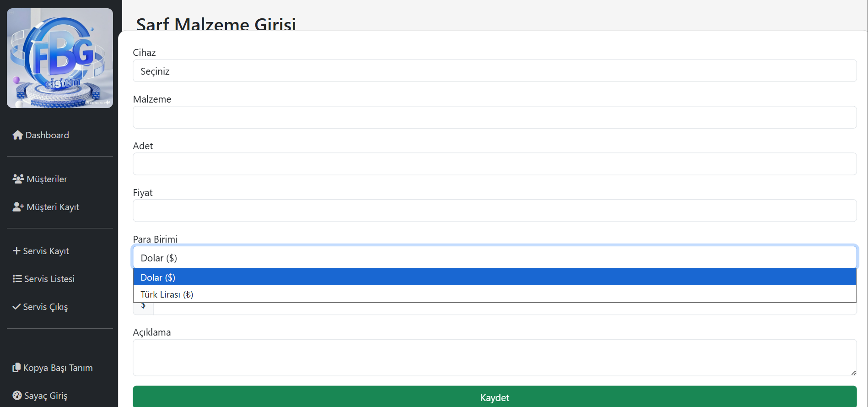Click the FBG Sistem logo image
The height and width of the screenshot is (407, 868).
pos(60,58)
